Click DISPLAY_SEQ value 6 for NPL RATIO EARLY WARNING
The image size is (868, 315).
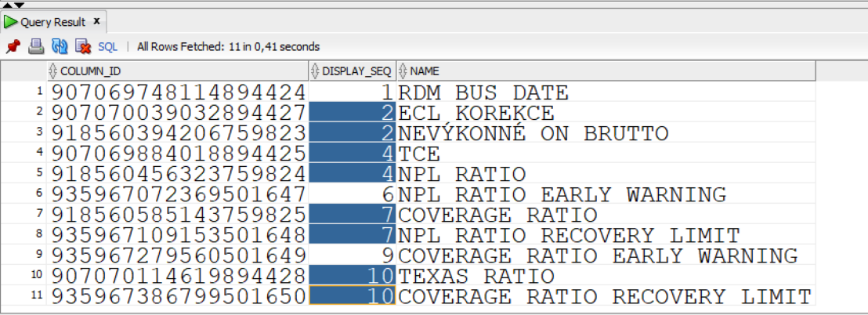click(352, 194)
